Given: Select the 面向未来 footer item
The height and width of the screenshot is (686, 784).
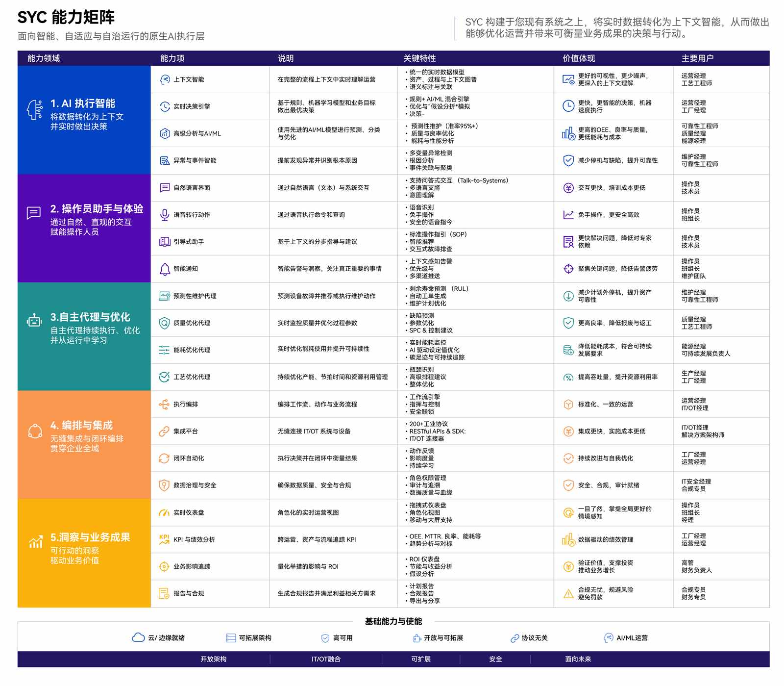Looking at the screenshot, I should tap(578, 659).
